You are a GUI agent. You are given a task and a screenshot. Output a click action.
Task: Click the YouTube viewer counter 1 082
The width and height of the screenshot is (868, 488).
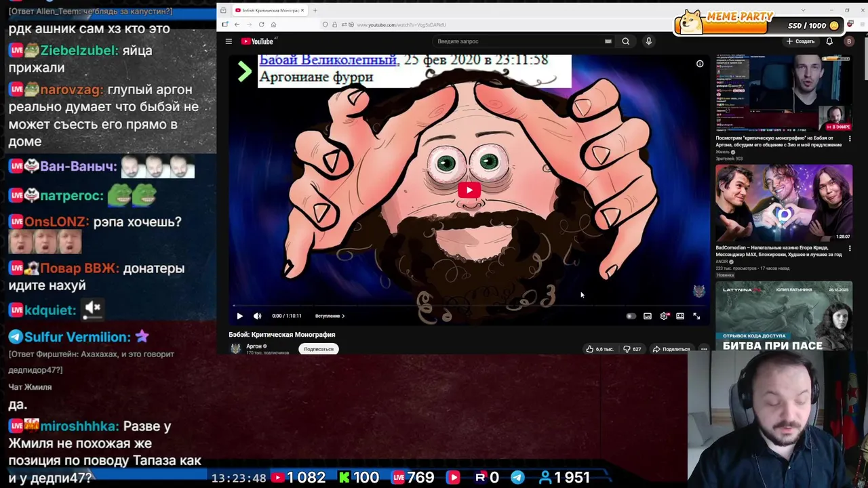(x=298, y=478)
